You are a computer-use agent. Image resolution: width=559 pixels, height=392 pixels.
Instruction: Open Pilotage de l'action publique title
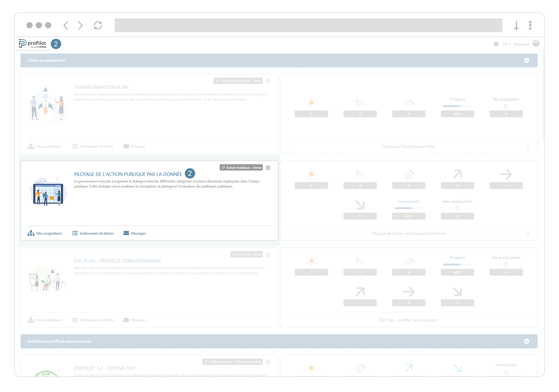[x=128, y=174]
